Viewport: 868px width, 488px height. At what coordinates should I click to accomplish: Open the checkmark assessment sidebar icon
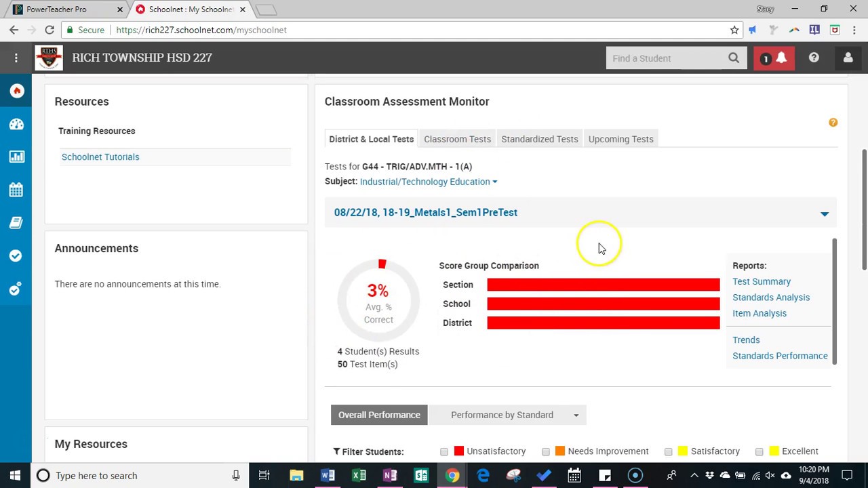[x=16, y=256]
